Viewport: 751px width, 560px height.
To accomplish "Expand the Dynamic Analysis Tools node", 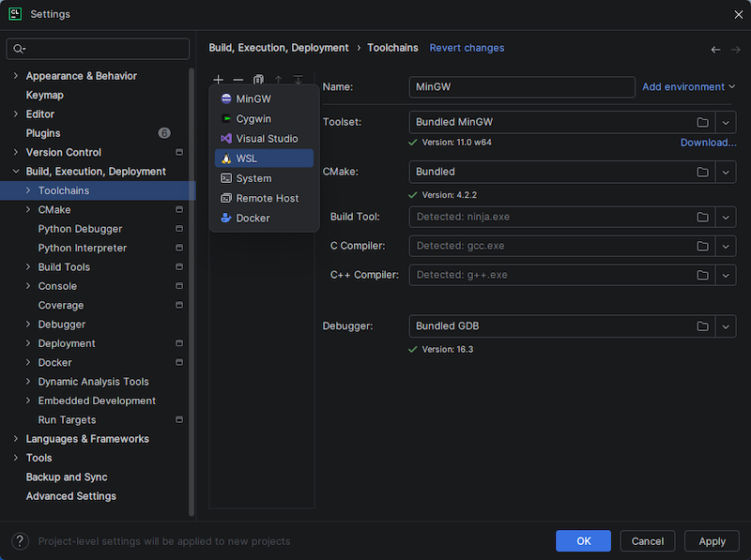I will coord(28,382).
